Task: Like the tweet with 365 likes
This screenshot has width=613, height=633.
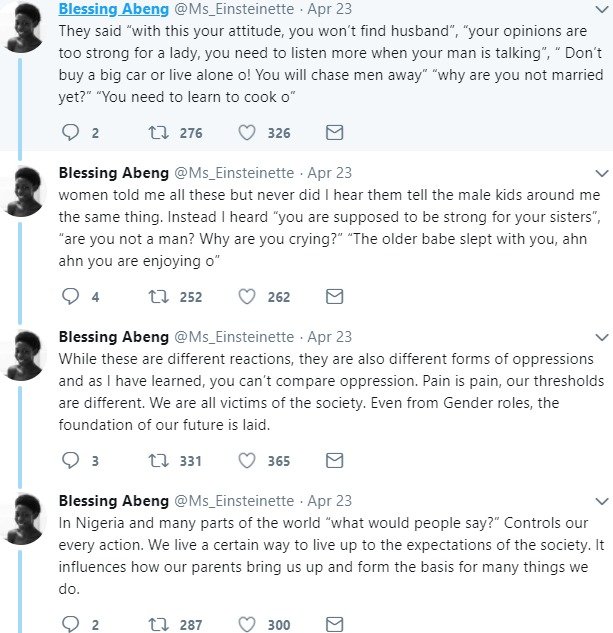Action: 246,460
